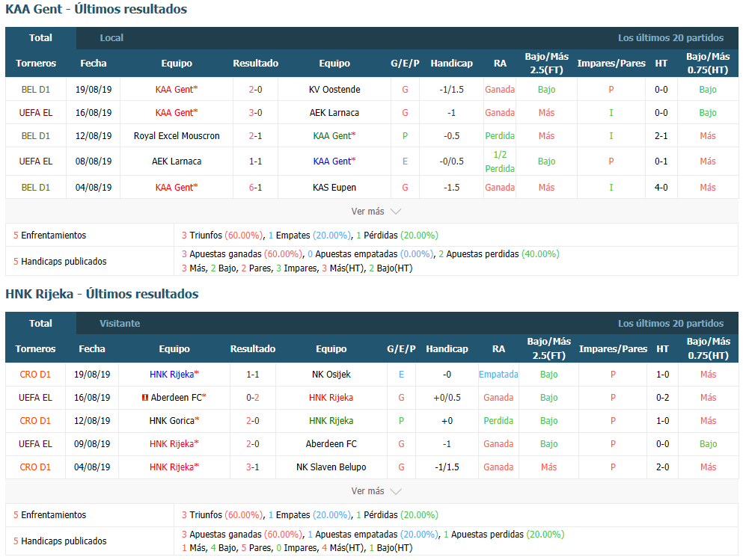
Task: Click the 1/2 Perdida RA cell
Action: [x=500, y=161]
